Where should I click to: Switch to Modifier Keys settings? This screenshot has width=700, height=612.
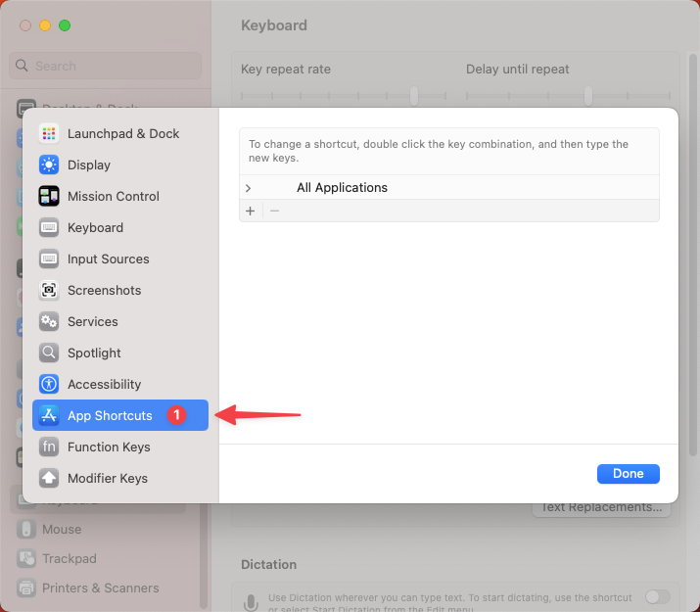click(120, 478)
